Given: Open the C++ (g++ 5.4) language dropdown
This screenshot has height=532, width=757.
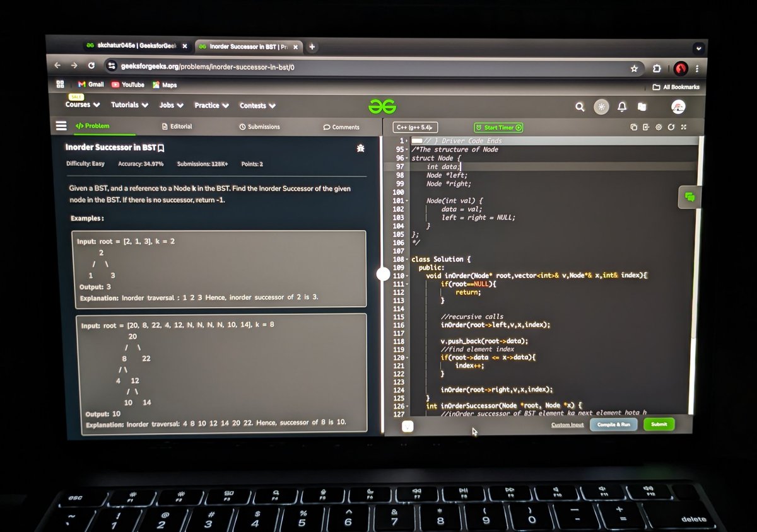Looking at the screenshot, I should coord(415,127).
